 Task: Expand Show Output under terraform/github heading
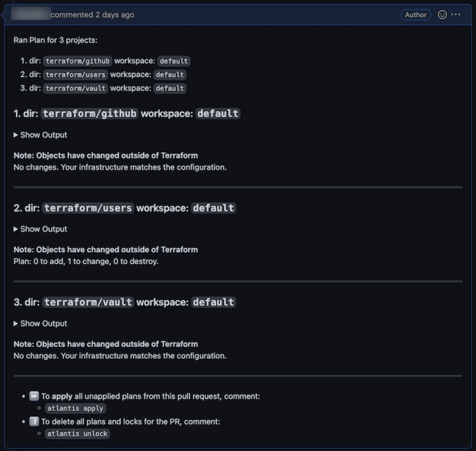[40, 135]
